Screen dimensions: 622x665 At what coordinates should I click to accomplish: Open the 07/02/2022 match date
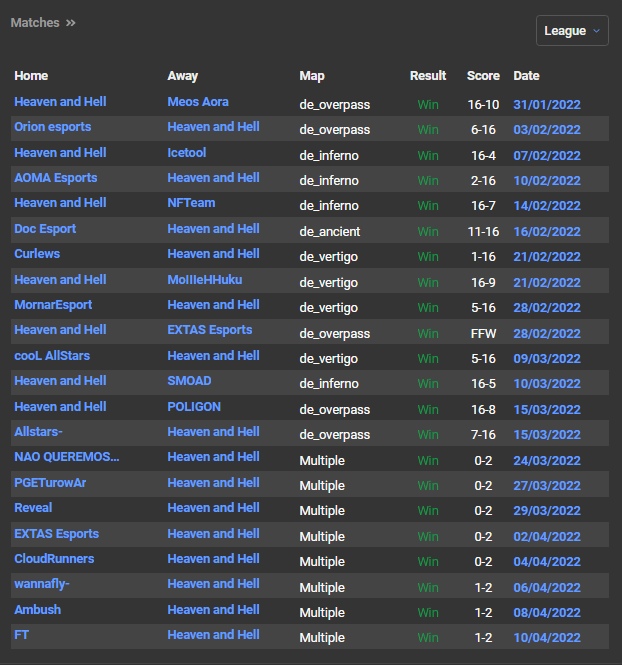click(547, 155)
